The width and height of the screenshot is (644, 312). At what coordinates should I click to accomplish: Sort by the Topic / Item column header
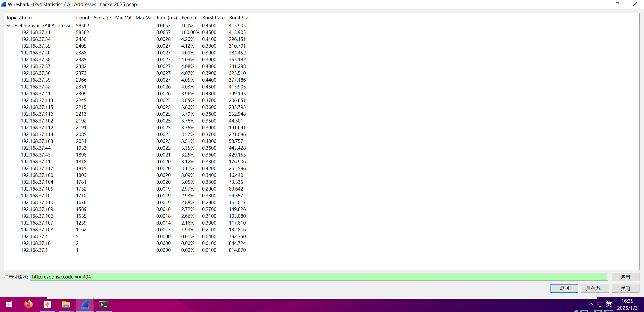[x=19, y=18]
